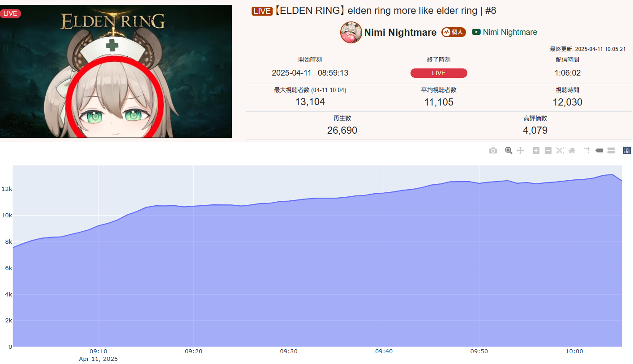Click the YouTube icon beside channel link

pos(476,32)
